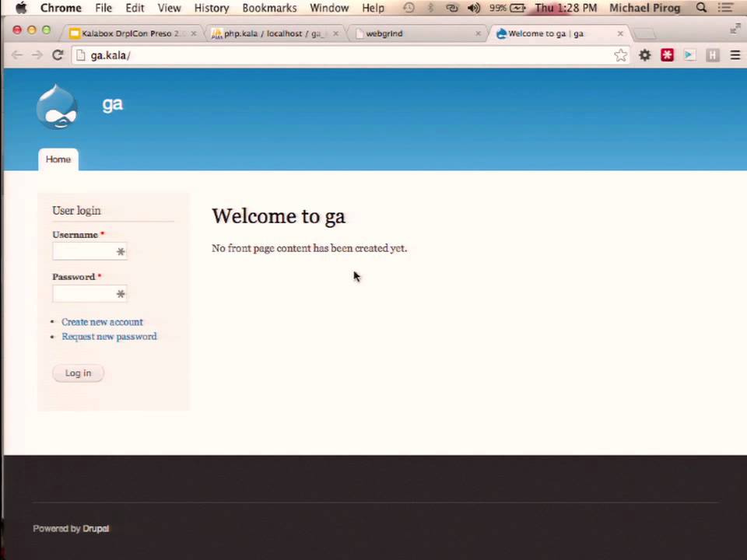Select the Home navigation tab

[x=58, y=159]
